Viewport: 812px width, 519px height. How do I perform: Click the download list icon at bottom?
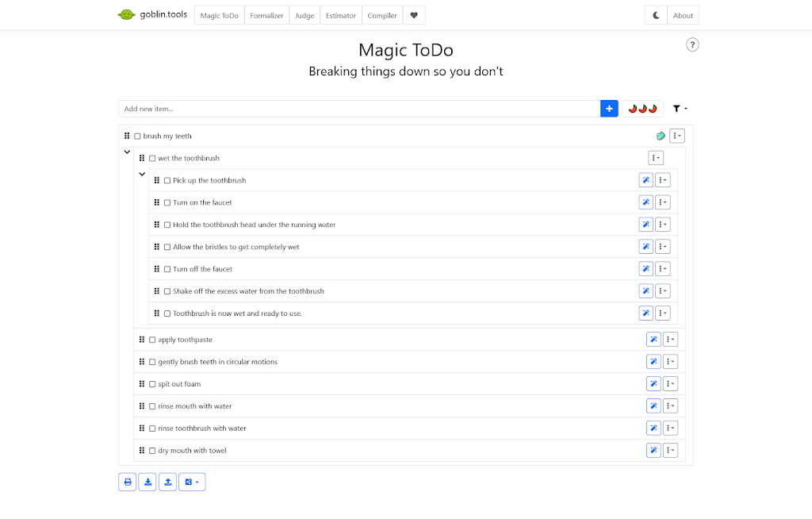(147, 482)
